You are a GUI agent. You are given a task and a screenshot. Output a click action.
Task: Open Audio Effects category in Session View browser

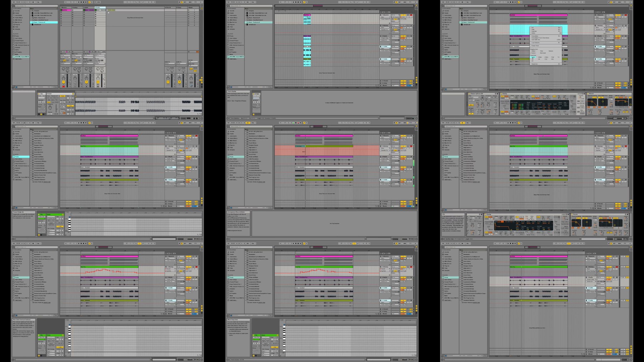click(18, 18)
